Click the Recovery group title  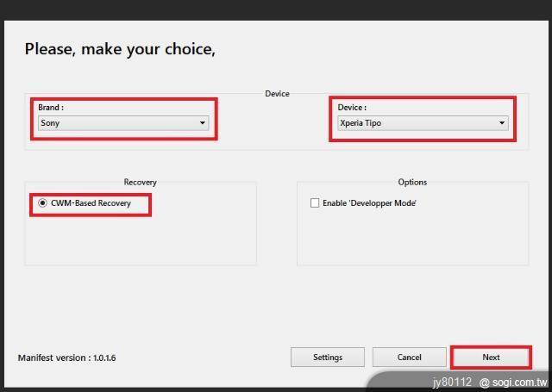point(140,182)
